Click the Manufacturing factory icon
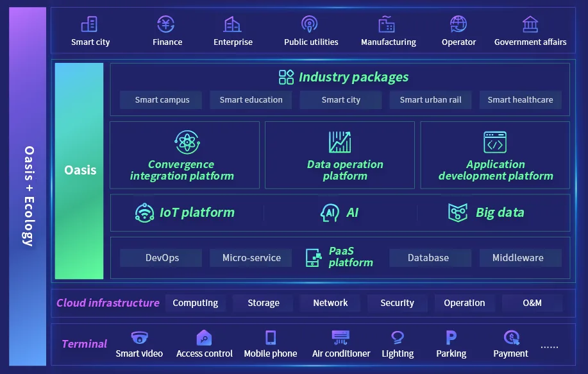Screen dimensions: 588x374 386,24
